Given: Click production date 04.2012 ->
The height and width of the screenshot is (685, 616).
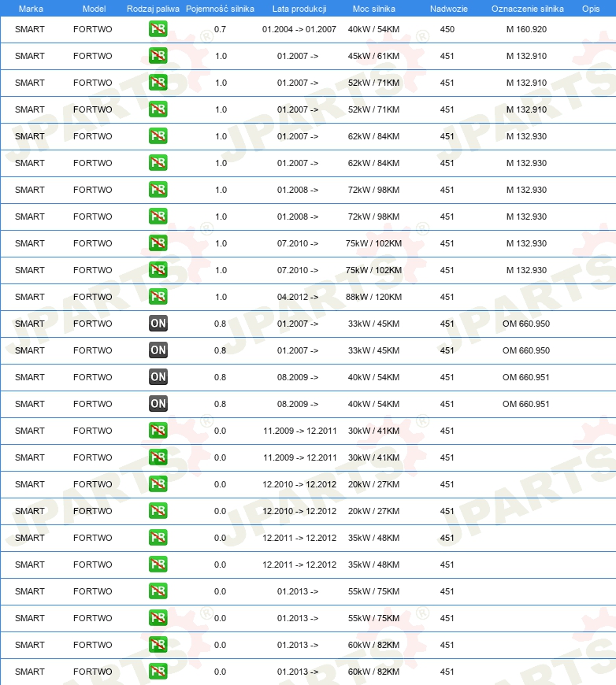Looking at the screenshot, I should pyautogui.click(x=297, y=297).
